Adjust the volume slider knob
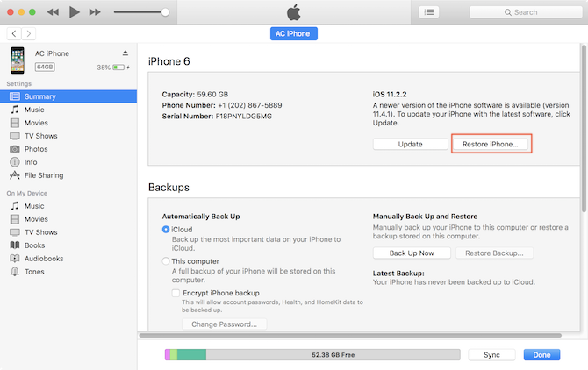 click(x=165, y=12)
